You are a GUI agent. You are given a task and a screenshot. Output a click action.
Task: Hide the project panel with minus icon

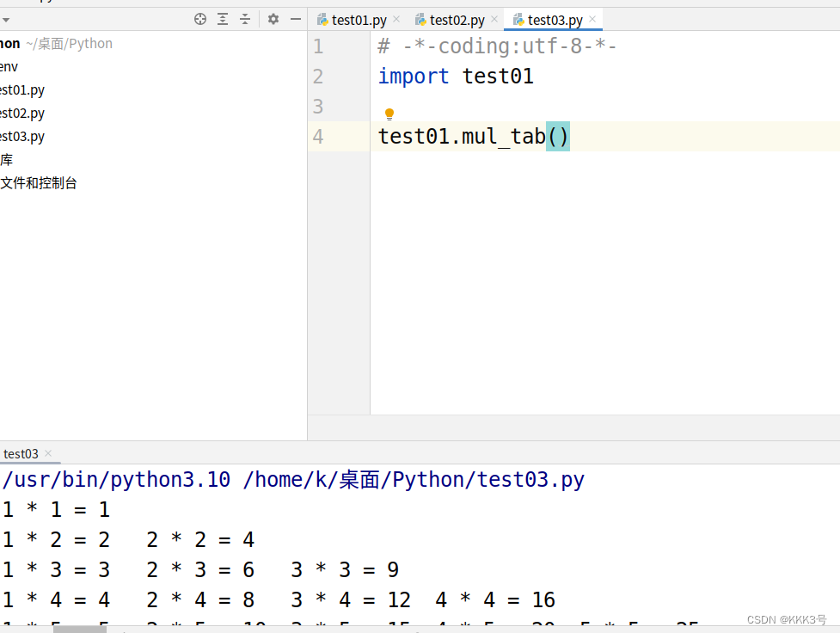296,19
